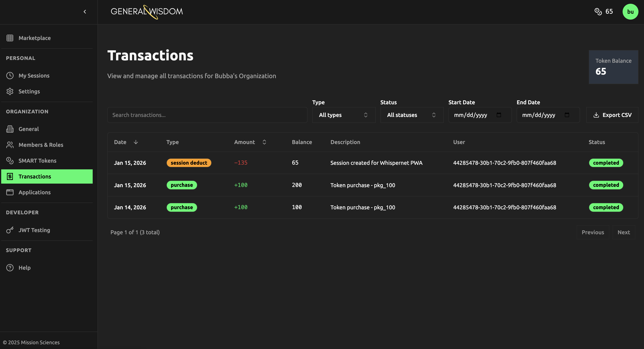Select the Transactions sidebar item
Screen dimensions: 644x349
point(47,176)
